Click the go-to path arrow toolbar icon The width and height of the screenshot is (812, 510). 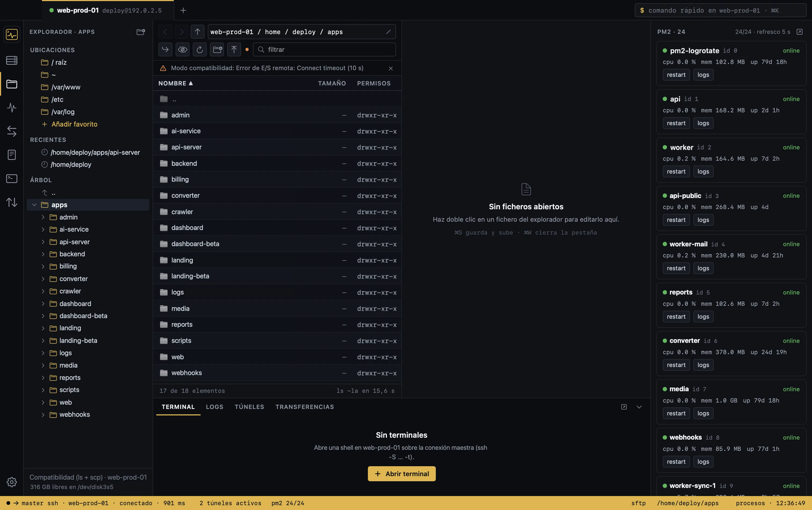click(165, 50)
